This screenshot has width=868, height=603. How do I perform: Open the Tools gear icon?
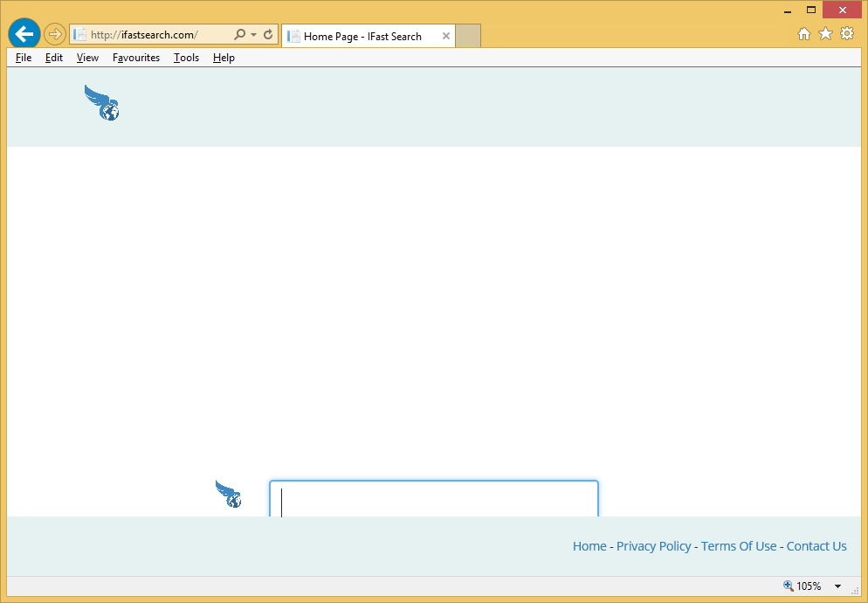(846, 34)
